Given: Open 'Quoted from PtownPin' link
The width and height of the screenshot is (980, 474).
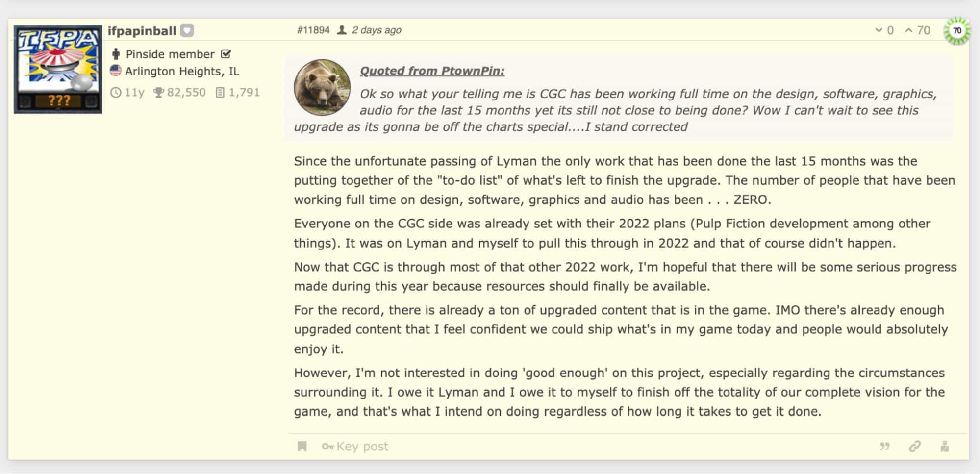Looking at the screenshot, I should [x=432, y=71].
